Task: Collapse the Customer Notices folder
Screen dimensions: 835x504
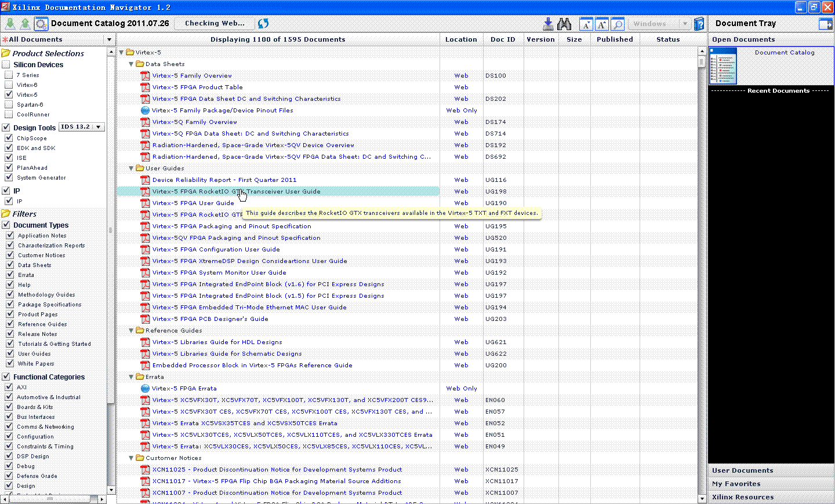Action: pyautogui.click(x=132, y=458)
